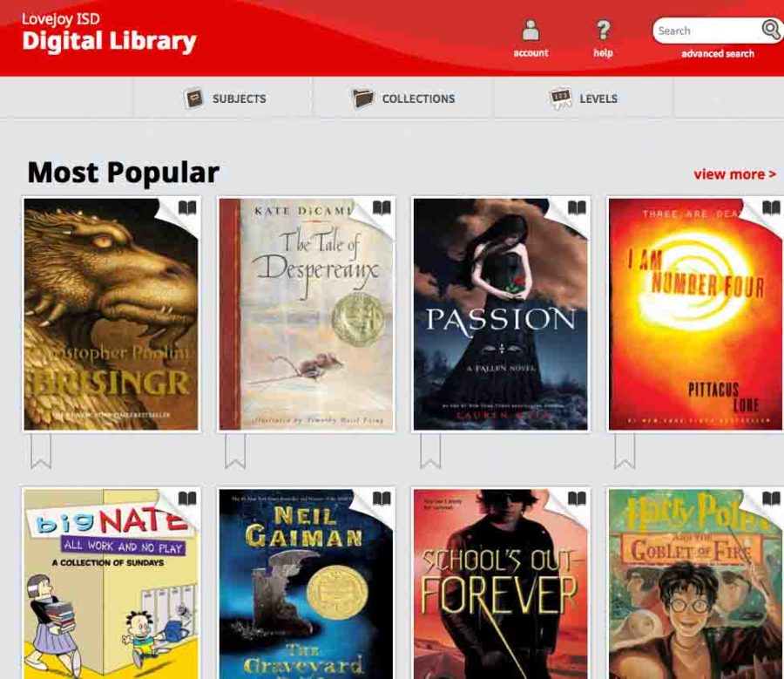Image resolution: width=784 pixels, height=679 pixels.
Task: Open Harry Potter and the Goblet of Fire
Action: pyautogui.click(x=695, y=584)
